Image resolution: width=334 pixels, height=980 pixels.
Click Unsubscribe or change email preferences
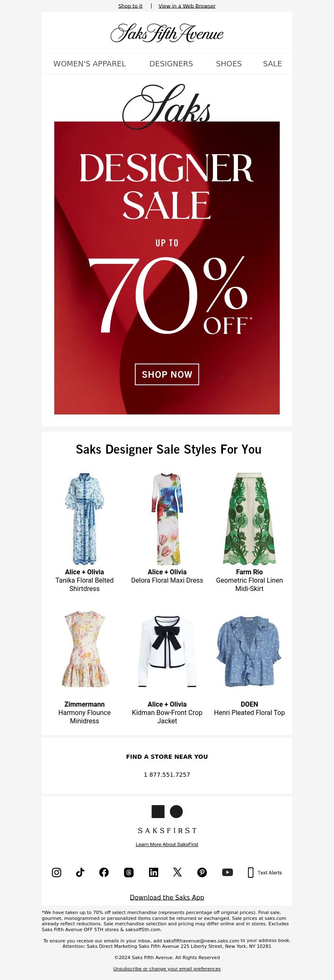click(167, 969)
